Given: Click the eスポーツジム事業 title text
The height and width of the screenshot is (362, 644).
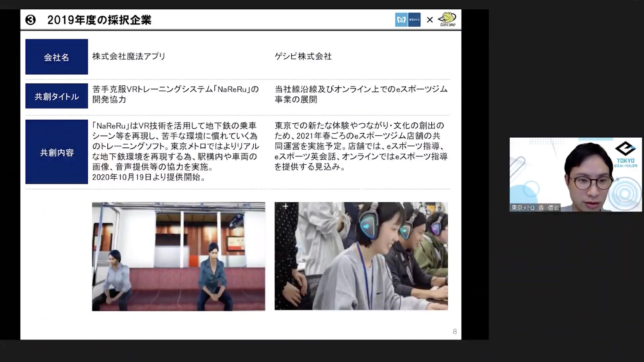Looking at the screenshot, I should (361, 94).
